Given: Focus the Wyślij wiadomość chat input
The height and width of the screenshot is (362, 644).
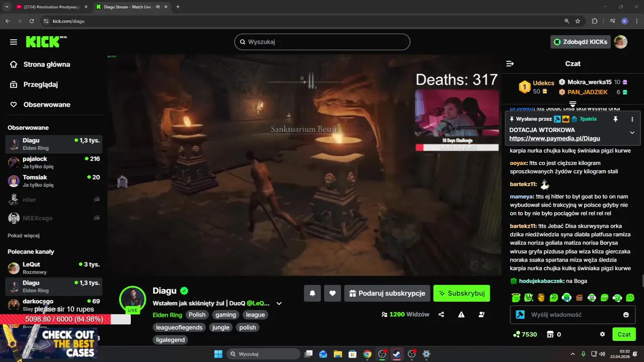Looking at the screenshot, I should point(573,315).
